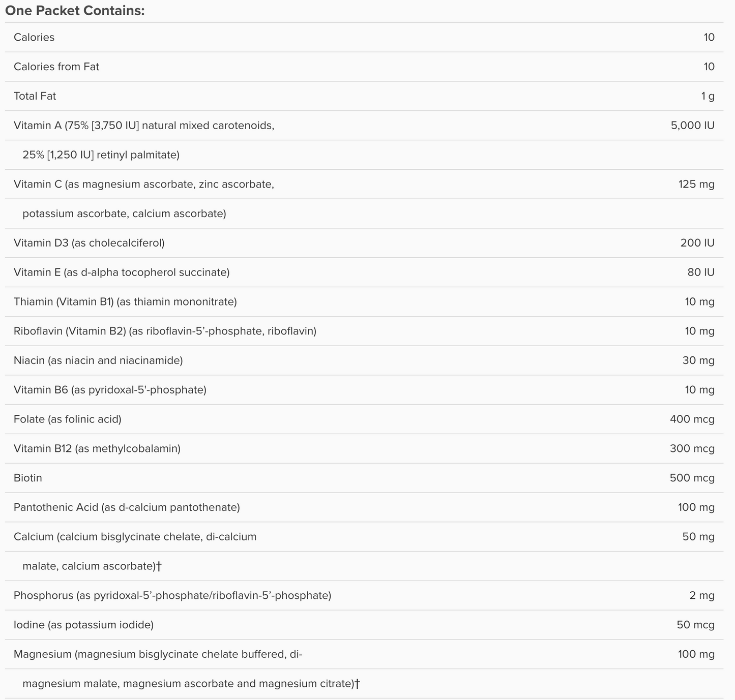Click the Folate 400 mcg amount
Image resolution: width=735 pixels, height=700 pixels.
(692, 419)
